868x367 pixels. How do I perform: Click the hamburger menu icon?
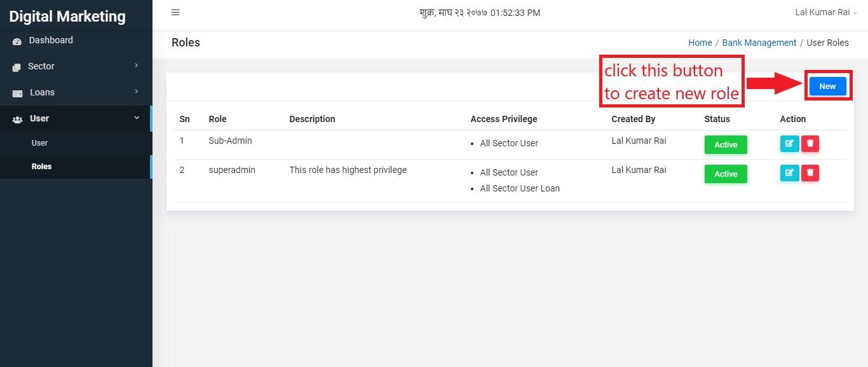tap(175, 12)
